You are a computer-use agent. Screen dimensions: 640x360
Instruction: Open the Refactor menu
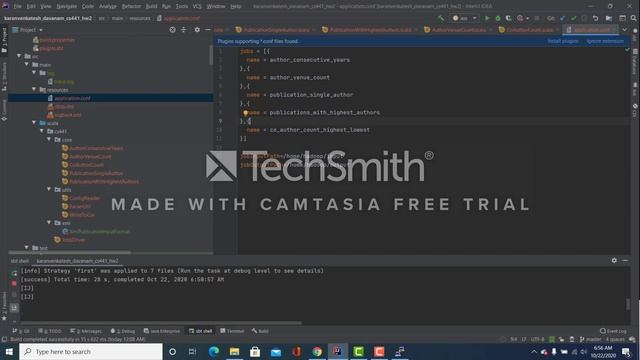tap(131, 6)
